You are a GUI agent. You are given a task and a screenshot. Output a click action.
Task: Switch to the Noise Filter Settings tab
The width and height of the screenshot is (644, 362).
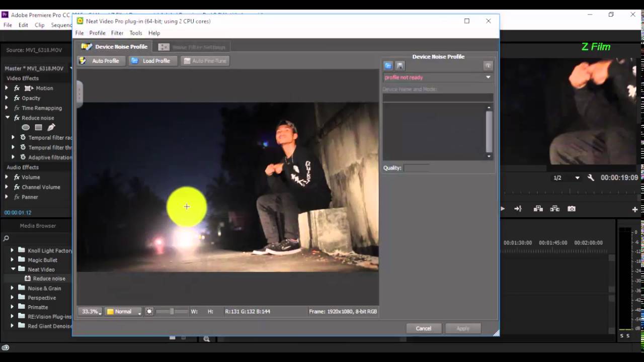pyautogui.click(x=192, y=47)
